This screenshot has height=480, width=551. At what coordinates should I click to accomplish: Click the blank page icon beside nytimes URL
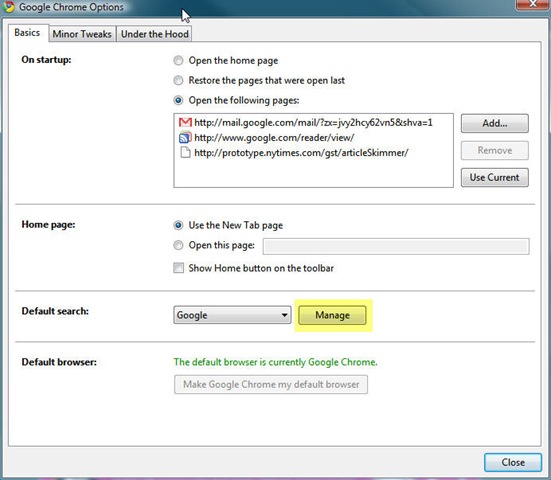pos(185,153)
